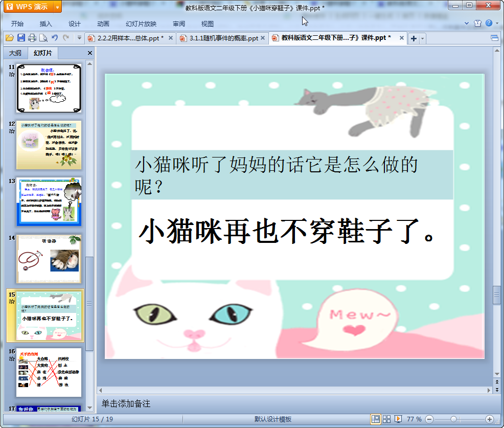Click horizontal scroll left arrow

[x=101, y=390]
